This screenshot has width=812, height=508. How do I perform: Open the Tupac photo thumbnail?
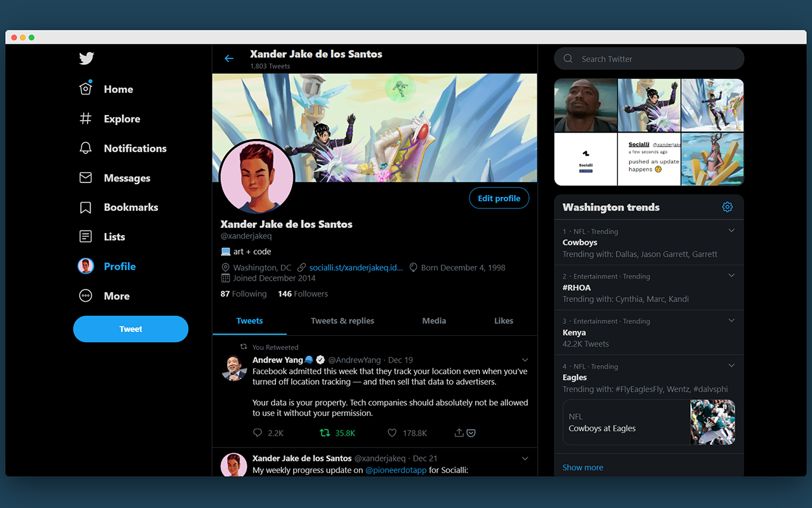pyautogui.click(x=586, y=105)
